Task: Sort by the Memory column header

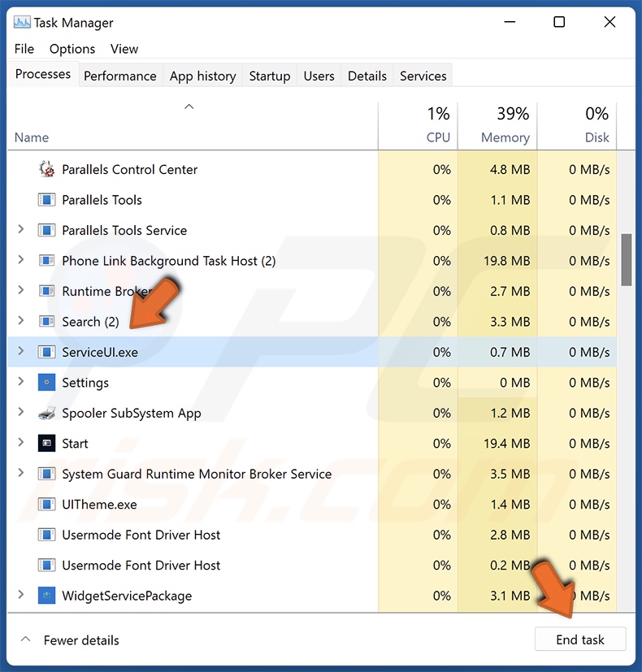Action: coord(497,126)
